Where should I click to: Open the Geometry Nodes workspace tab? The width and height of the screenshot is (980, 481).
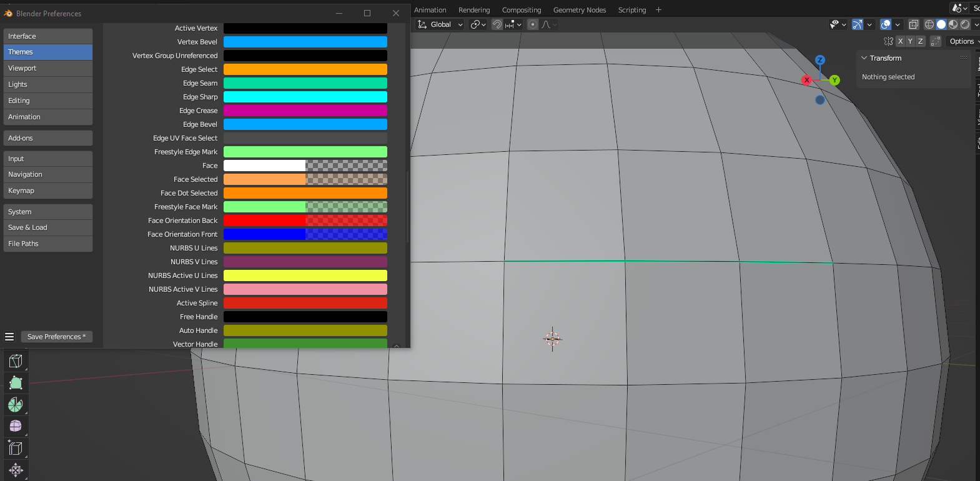pyautogui.click(x=580, y=10)
